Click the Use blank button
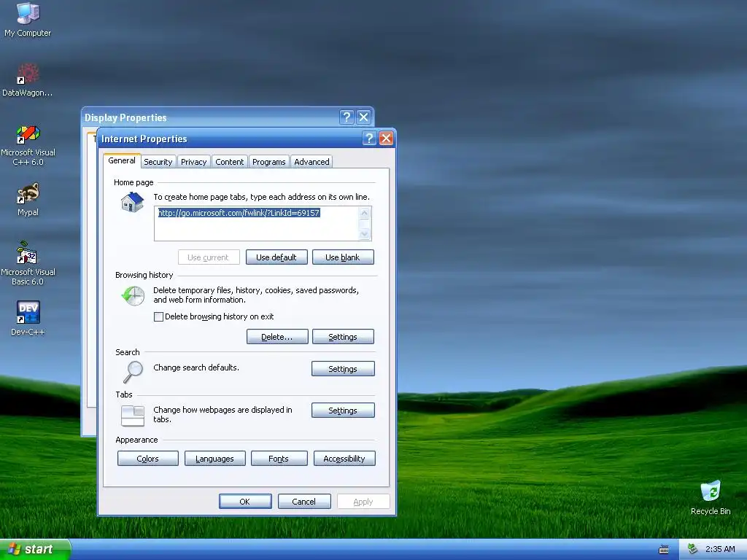This screenshot has height=560, width=747. (343, 257)
